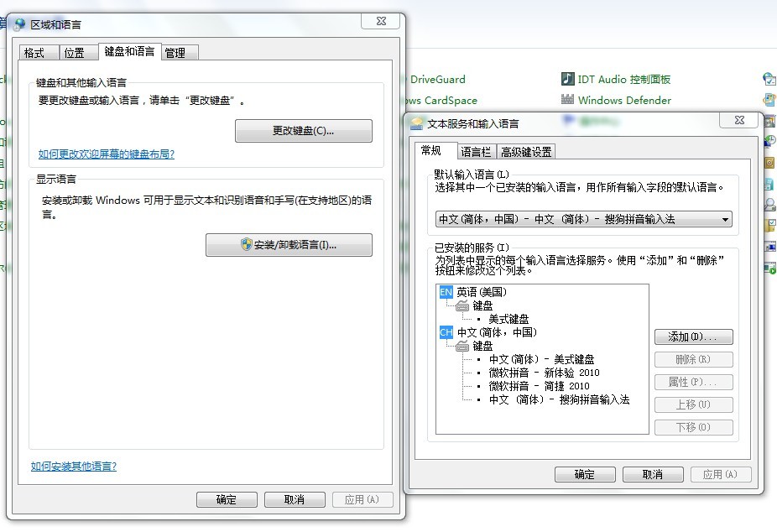777x532 pixels.
Task: Click the 删除(R) button
Action: pos(693,360)
